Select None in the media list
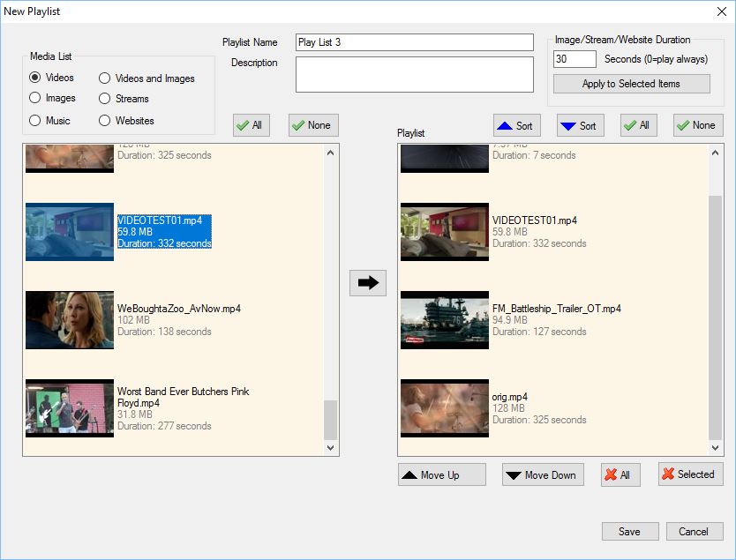 point(313,125)
